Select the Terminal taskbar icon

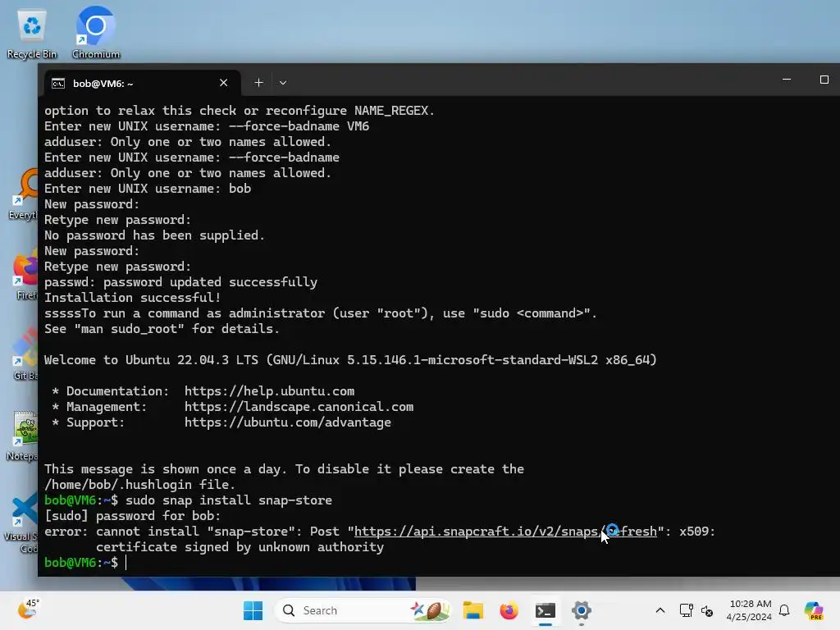[546, 610]
